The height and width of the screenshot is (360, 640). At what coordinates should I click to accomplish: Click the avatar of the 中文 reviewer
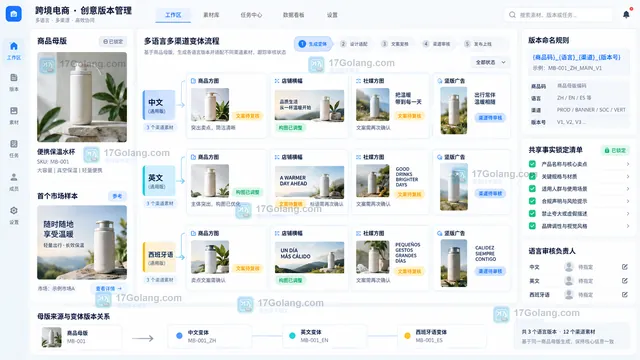[x=569, y=267]
